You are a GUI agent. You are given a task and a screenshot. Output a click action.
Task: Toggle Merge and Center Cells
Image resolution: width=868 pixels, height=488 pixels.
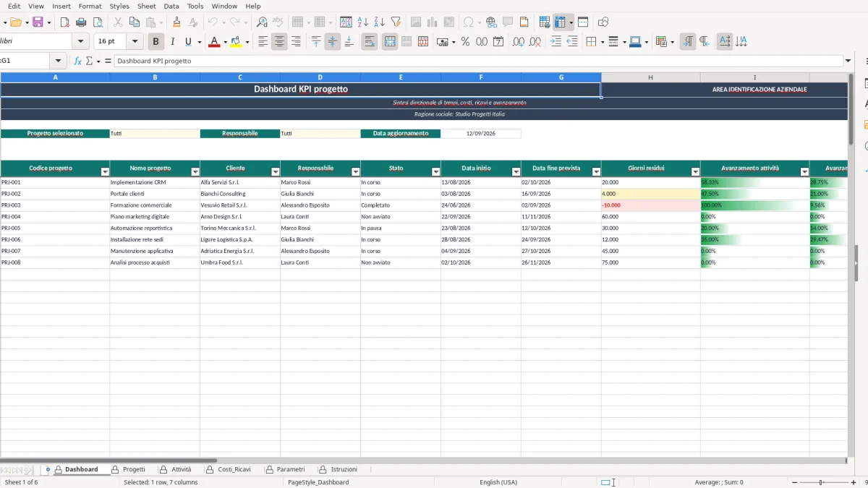(390, 42)
